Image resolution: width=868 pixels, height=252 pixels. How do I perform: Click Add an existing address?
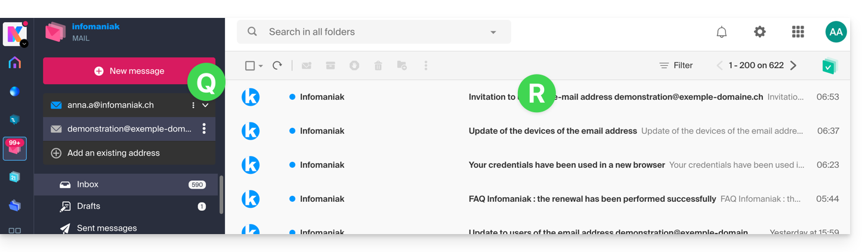(113, 153)
